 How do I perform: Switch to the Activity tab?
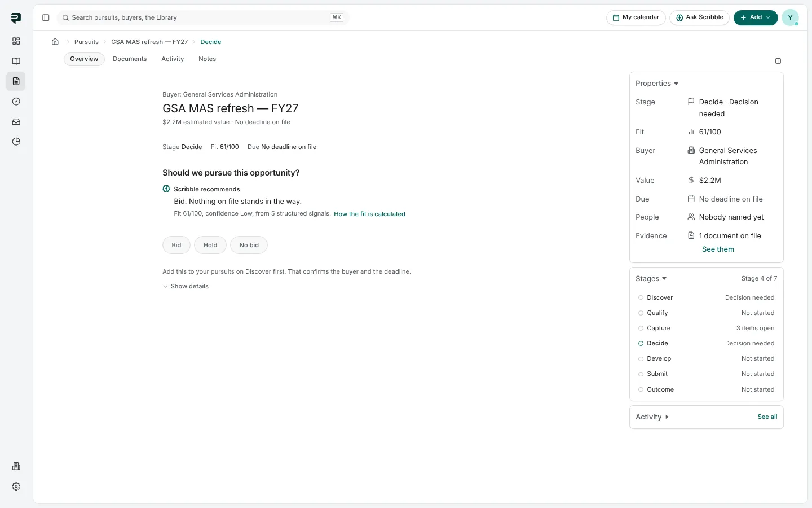click(173, 59)
